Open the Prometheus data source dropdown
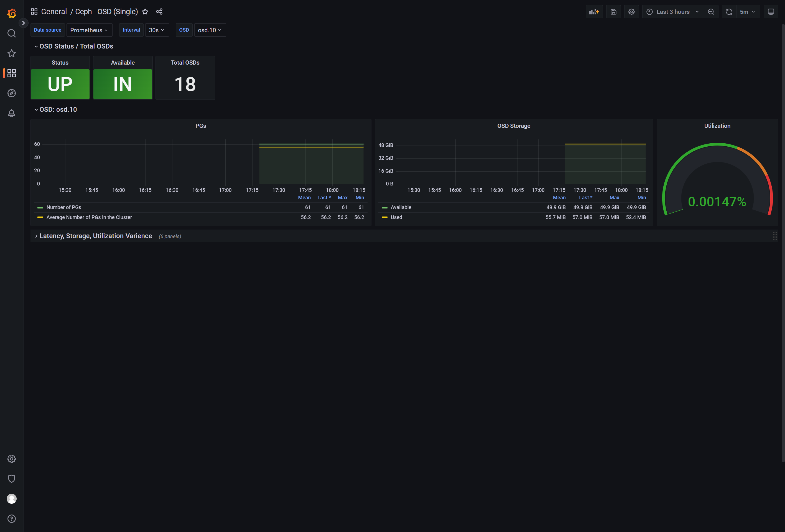 pyautogui.click(x=89, y=30)
